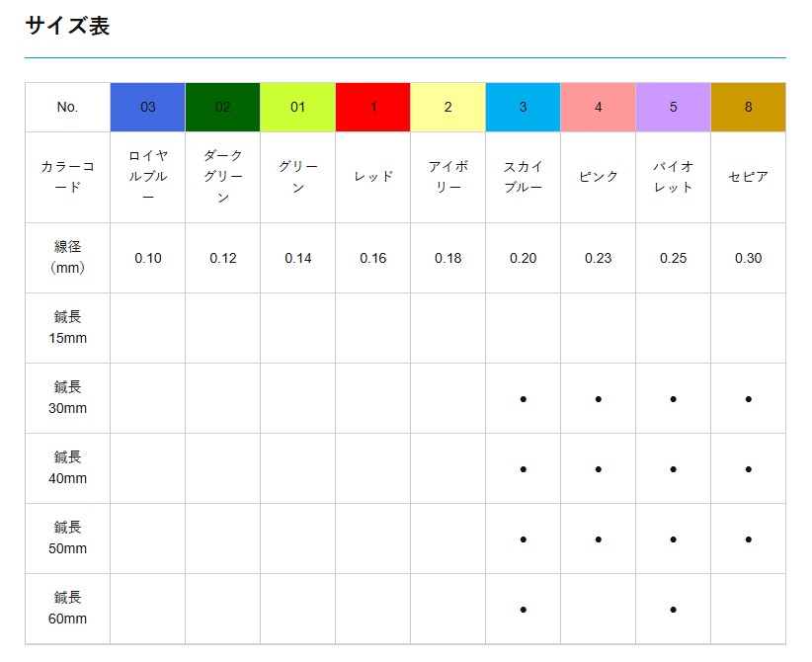Select the dark green 02 swatch
The image size is (812, 662).
coord(222,107)
